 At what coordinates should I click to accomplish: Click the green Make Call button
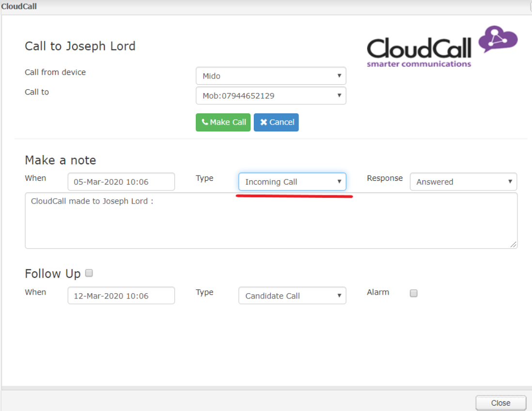click(223, 122)
